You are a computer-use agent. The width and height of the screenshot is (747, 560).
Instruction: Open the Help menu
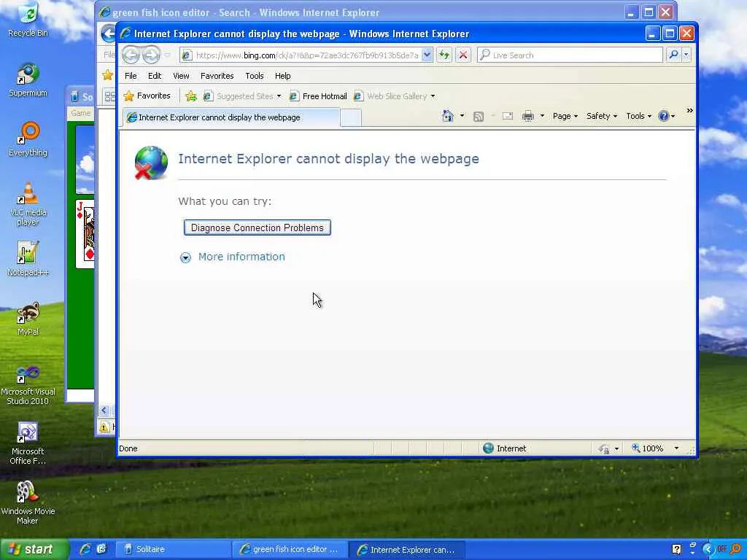pos(282,76)
